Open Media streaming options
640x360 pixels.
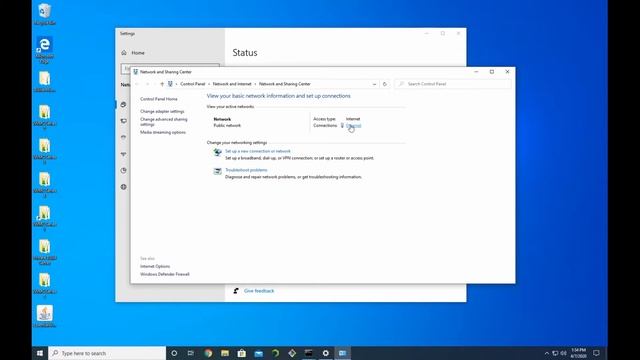[x=163, y=132]
